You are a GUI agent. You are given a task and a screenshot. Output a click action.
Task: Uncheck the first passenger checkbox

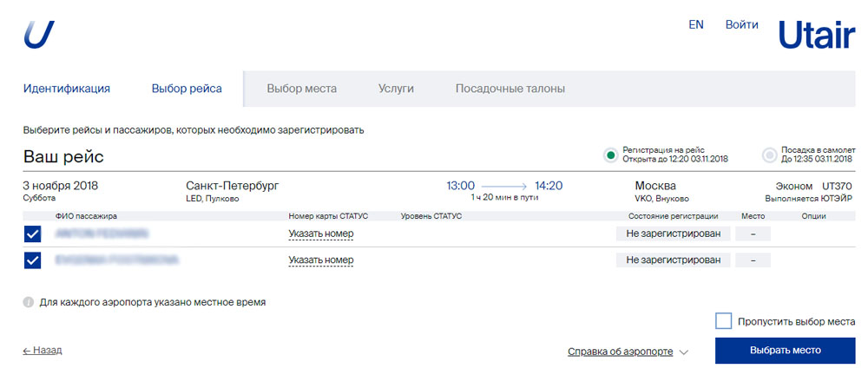click(x=33, y=234)
